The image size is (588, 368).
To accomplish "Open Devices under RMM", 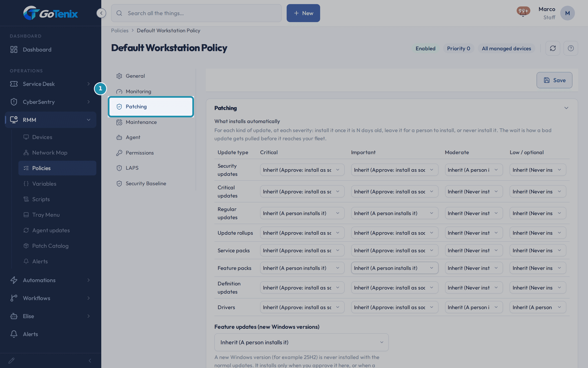I will [57, 137].
